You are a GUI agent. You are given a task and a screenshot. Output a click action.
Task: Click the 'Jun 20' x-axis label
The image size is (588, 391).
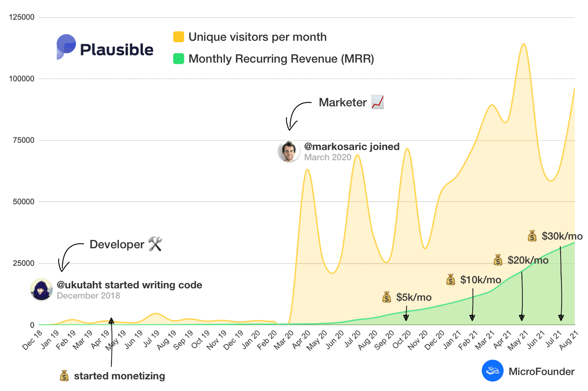pos(334,340)
